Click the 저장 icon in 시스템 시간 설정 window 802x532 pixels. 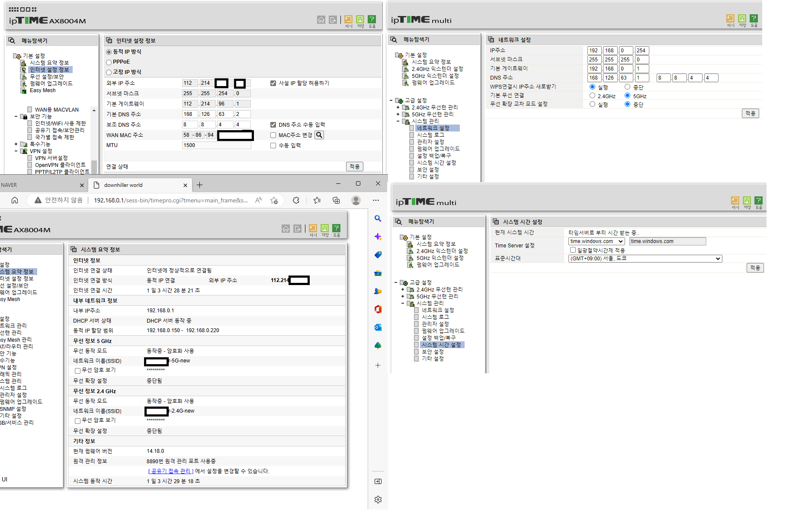747,200
